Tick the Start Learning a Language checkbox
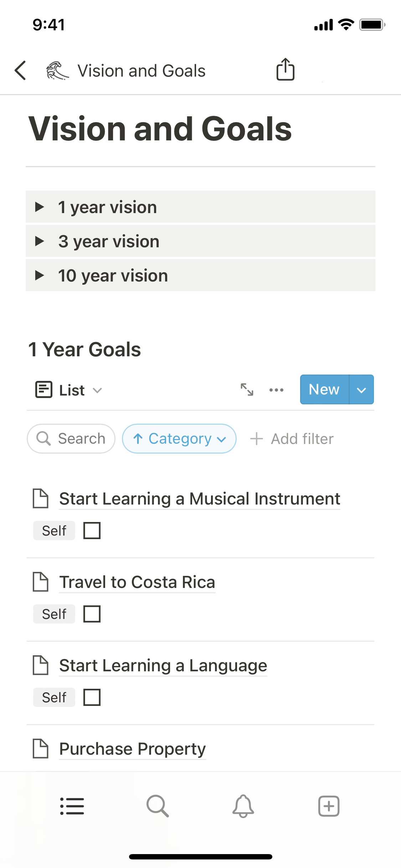 [x=92, y=697]
